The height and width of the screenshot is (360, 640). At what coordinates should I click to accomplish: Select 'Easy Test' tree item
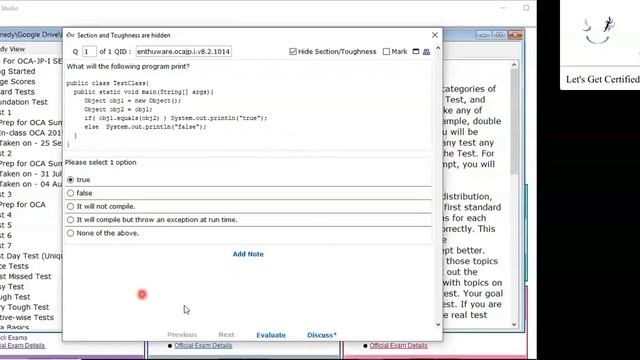(12, 287)
